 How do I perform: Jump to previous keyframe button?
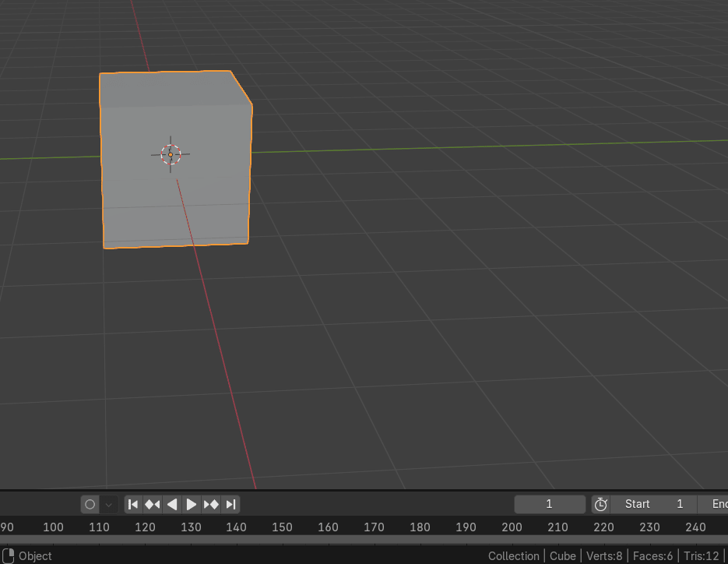coord(153,504)
